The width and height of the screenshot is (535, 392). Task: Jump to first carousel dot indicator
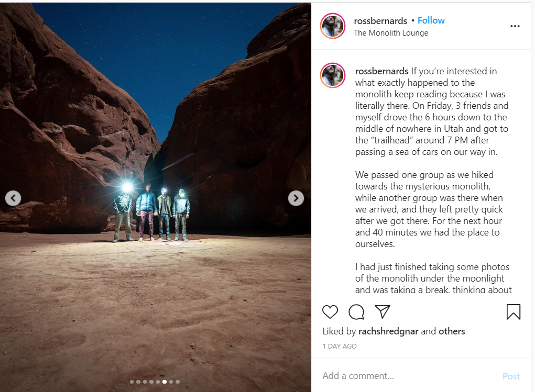point(132,382)
